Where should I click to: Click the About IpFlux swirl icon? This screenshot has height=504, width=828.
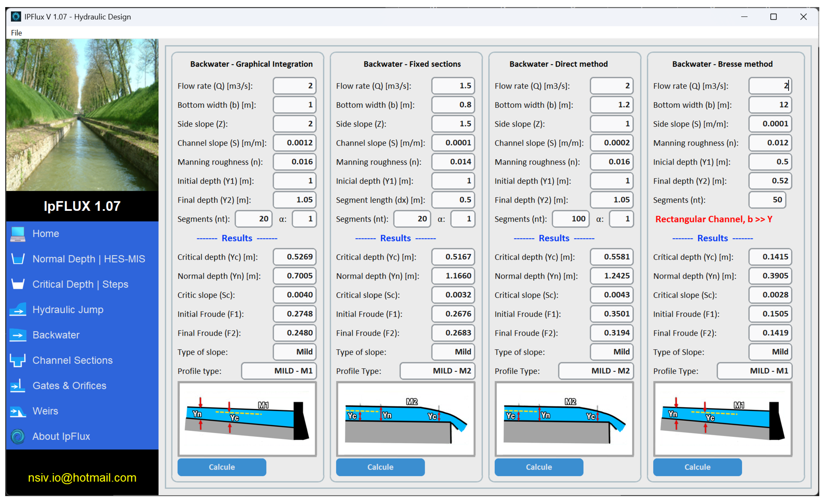(x=17, y=437)
